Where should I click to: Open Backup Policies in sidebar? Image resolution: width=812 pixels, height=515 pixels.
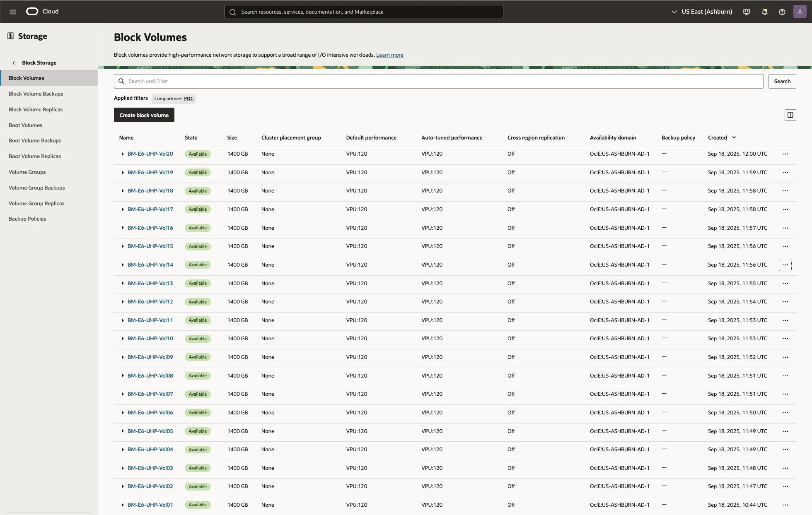[27, 219]
